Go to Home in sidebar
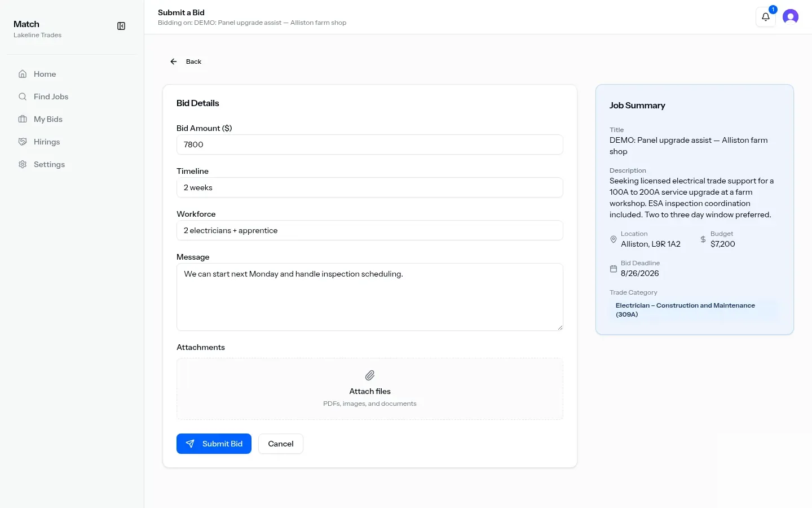The height and width of the screenshot is (508, 812). 72,74
